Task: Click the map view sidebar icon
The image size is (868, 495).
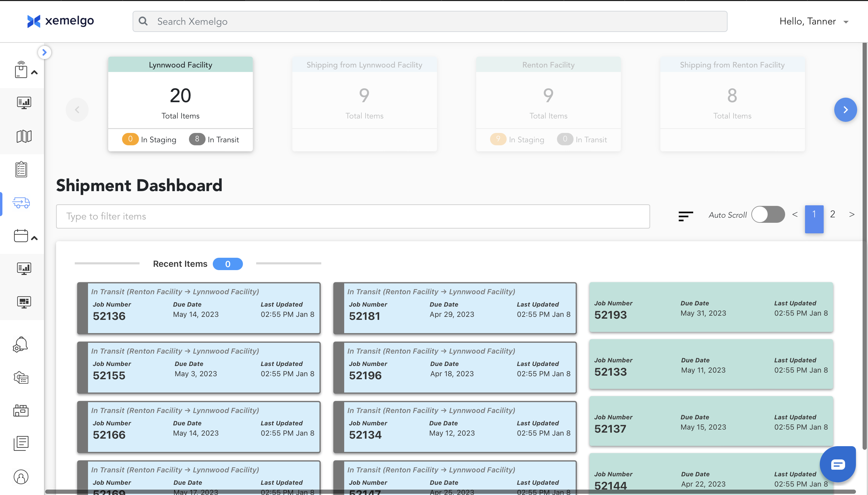Action: pos(24,136)
